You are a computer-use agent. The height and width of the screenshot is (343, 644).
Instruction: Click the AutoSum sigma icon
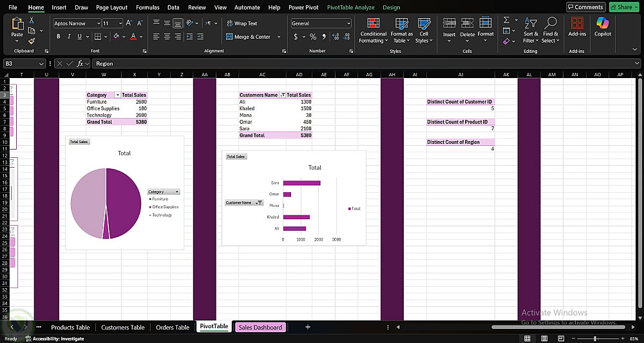(x=506, y=20)
